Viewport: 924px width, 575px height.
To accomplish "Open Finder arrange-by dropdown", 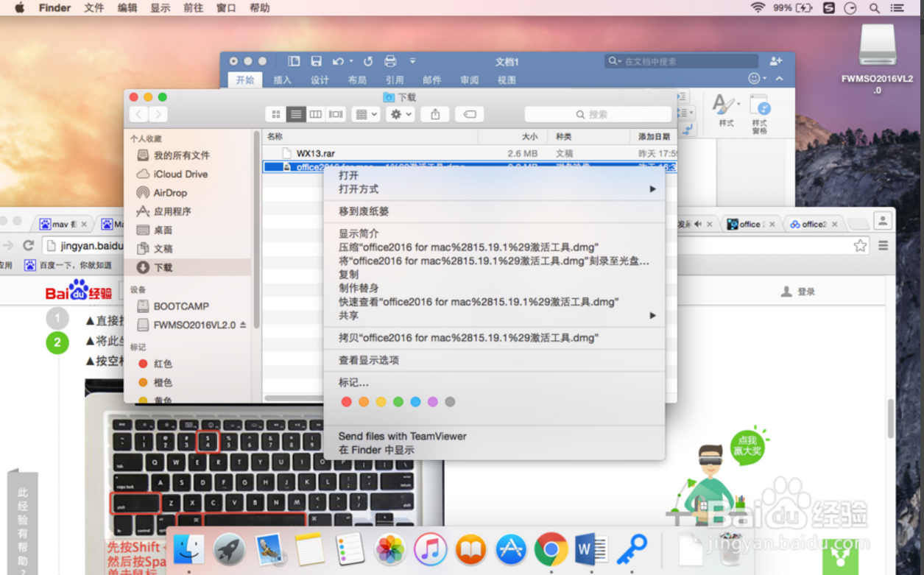I will [x=365, y=114].
